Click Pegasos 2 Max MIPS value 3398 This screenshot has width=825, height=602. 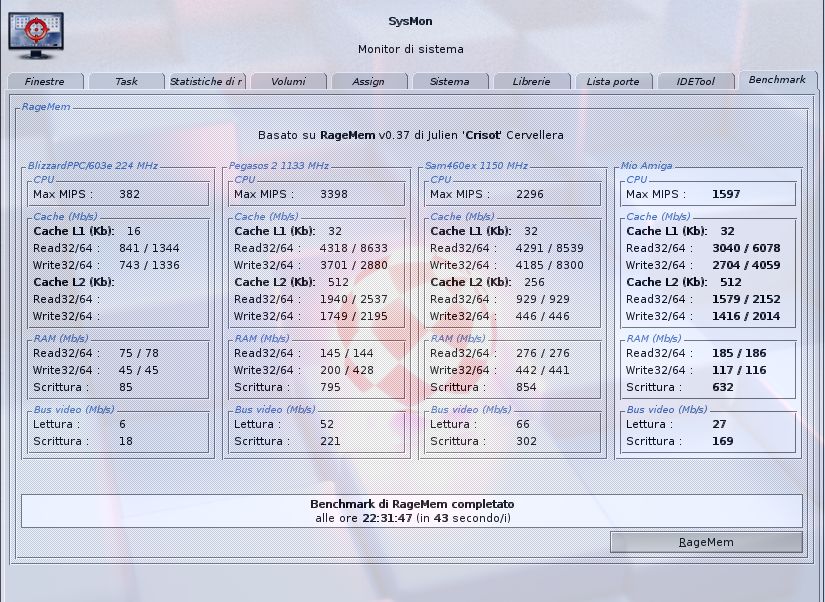pyautogui.click(x=334, y=194)
